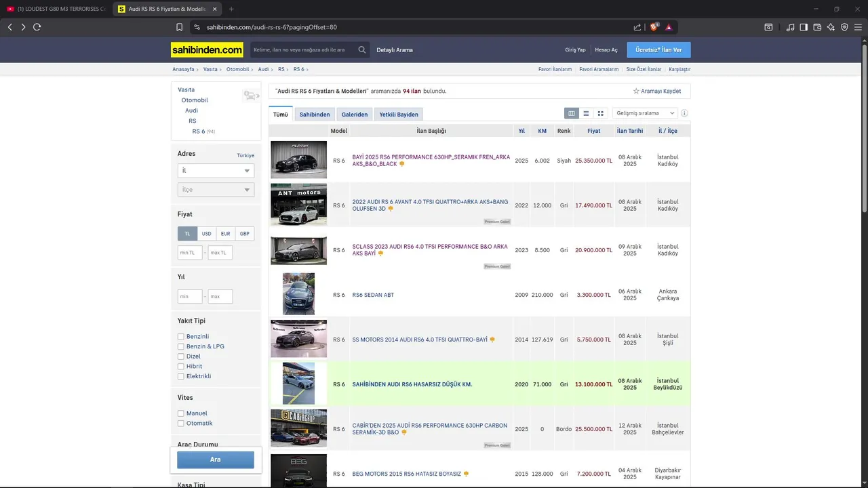Click the car category icon beside Vasıta
The height and width of the screenshot is (488, 868).
[250, 96]
